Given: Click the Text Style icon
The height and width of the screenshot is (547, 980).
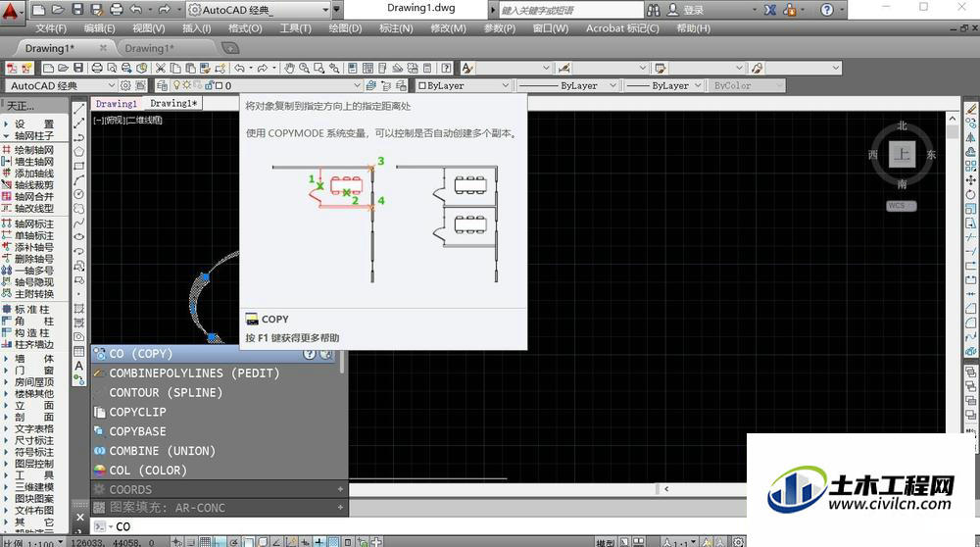Looking at the screenshot, I should click(466, 69).
